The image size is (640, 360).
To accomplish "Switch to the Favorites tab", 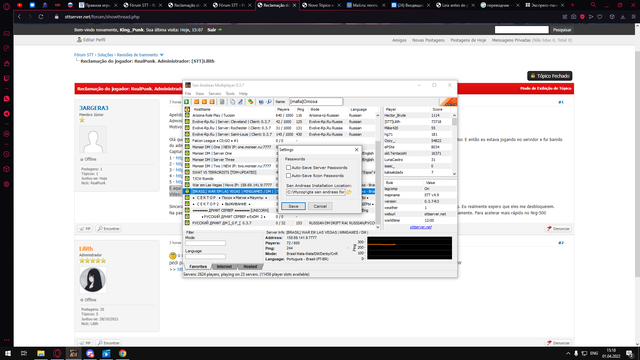I will coord(198,267).
